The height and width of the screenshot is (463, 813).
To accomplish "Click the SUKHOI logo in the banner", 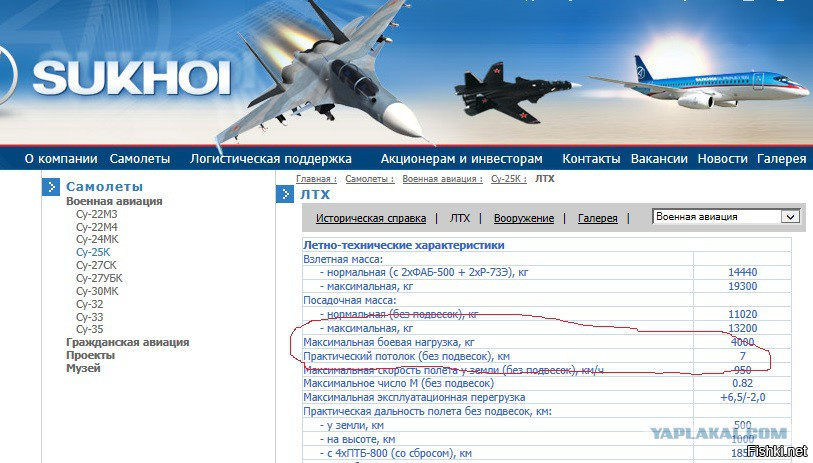I will pos(132,78).
